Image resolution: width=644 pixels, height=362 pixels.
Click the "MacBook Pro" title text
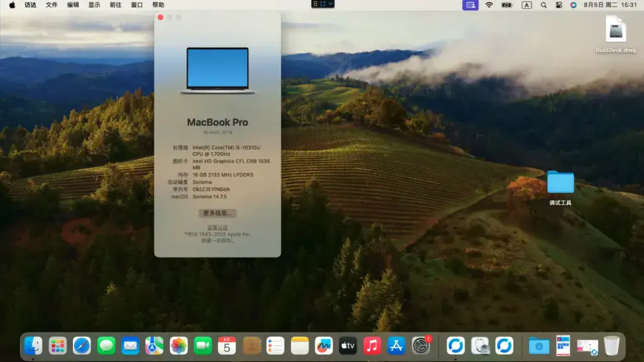pyautogui.click(x=218, y=123)
